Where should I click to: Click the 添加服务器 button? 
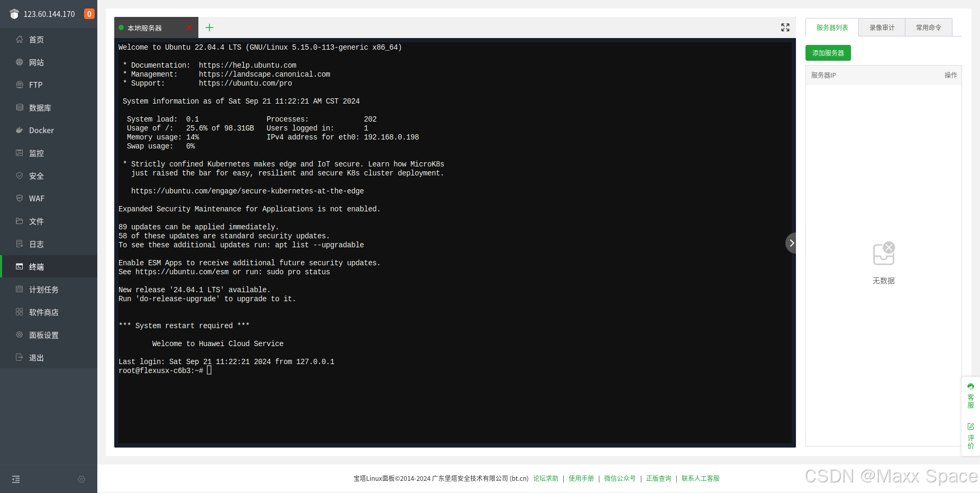click(828, 53)
